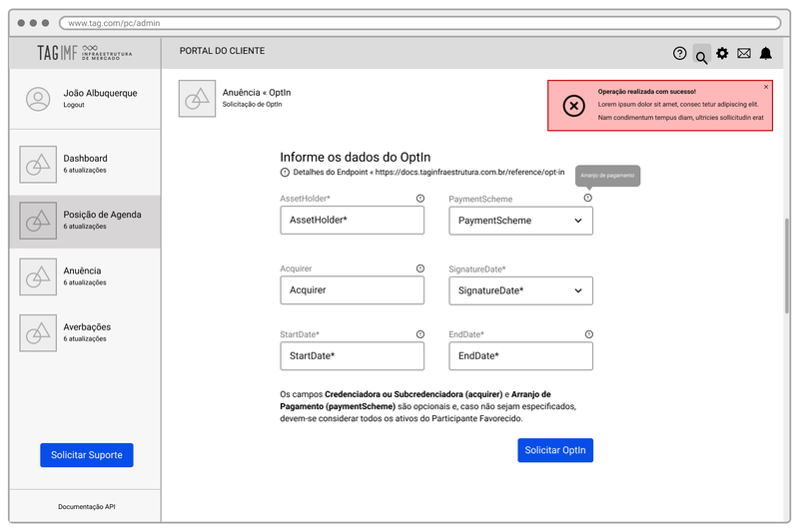Click info icon beside Detalhes do Endpoint
Image resolution: width=799 pixels, height=532 pixels.
[285, 172]
